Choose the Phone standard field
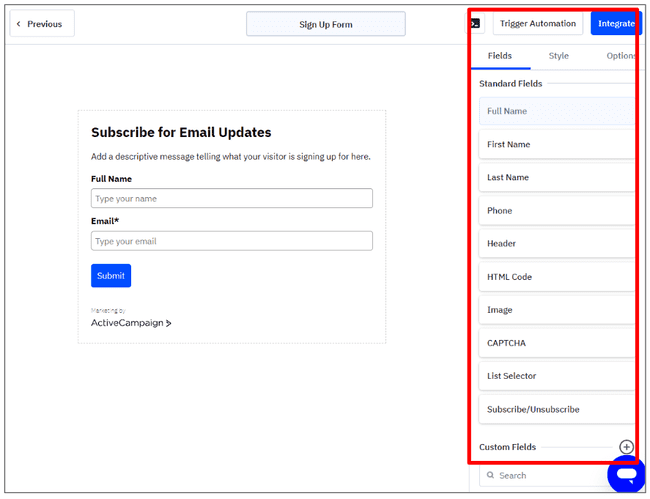This screenshot has width=650, height=499. pos(556,210)
